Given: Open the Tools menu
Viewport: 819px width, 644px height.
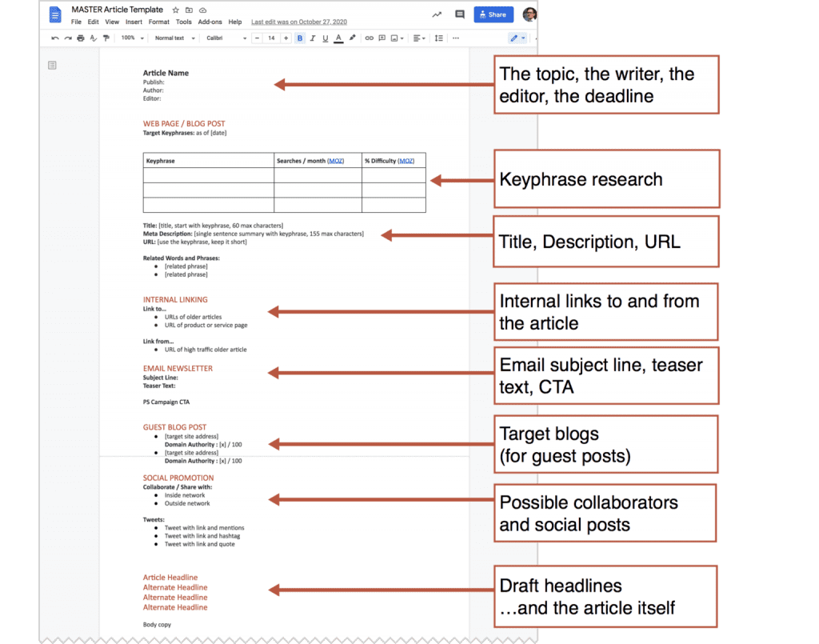Looking at the screenshot, I should tap(183, 22).
